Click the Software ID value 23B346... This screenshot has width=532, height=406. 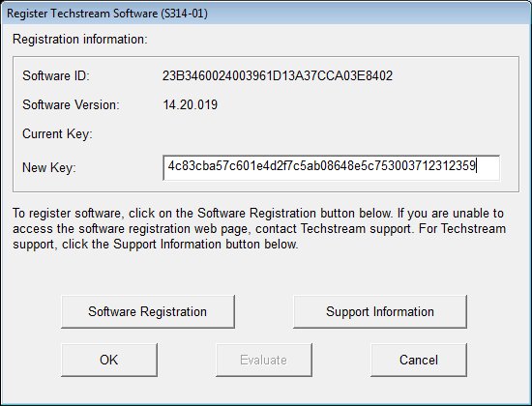tap(278, 75)
